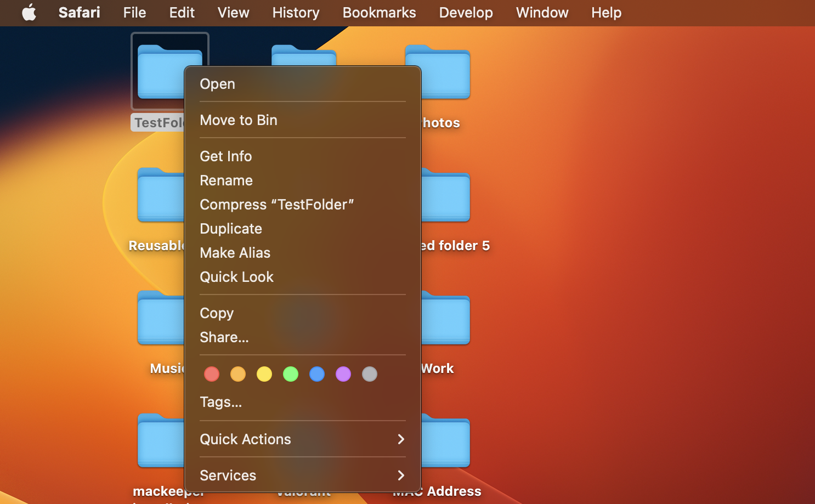Click "Get Info" for TestFolder
815x504 pixels.
click(226, 156)
